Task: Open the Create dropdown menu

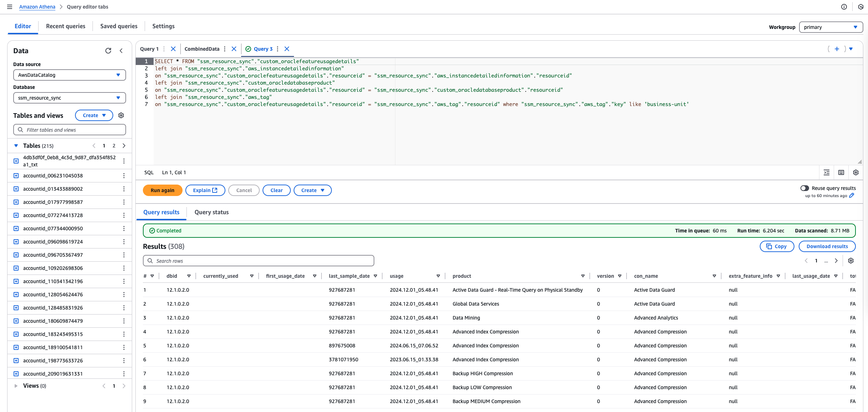Action: click(312, 190)
